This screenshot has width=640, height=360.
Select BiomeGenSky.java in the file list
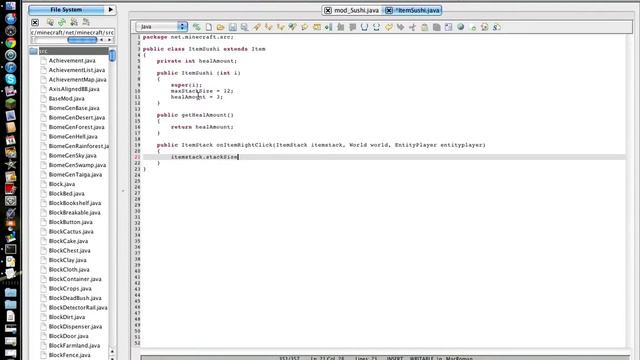point(72,156)
